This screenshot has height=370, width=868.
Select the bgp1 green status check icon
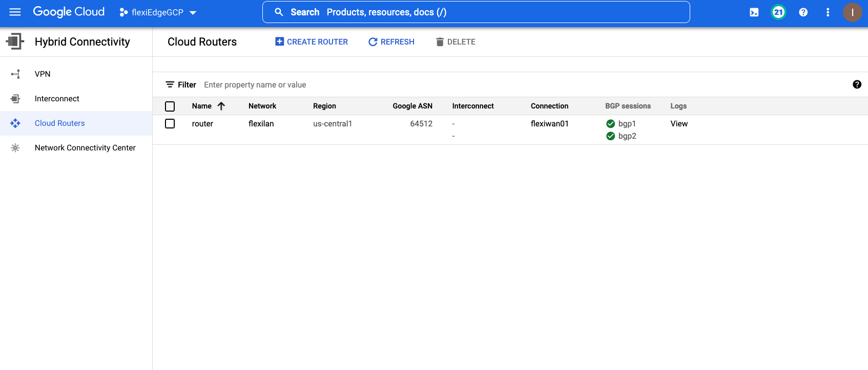[610, 124]
